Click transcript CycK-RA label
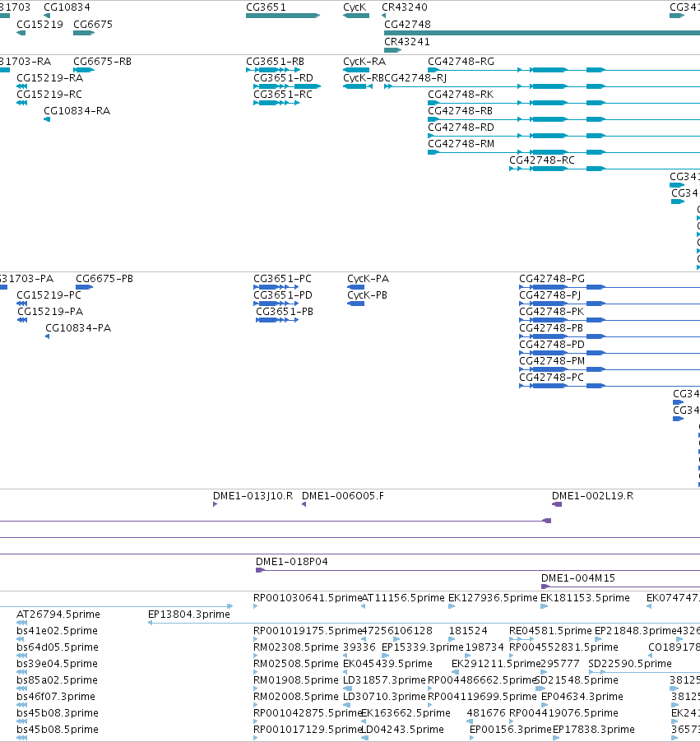The image size is (700, 742). (364, 62)
